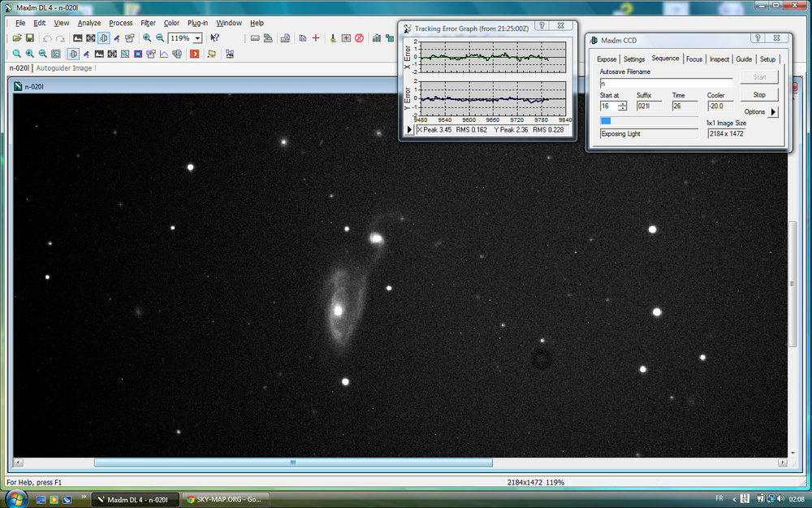Click the MaxIm DL 4 taskbar button
The image size is (812, 508).
[135, 499]
